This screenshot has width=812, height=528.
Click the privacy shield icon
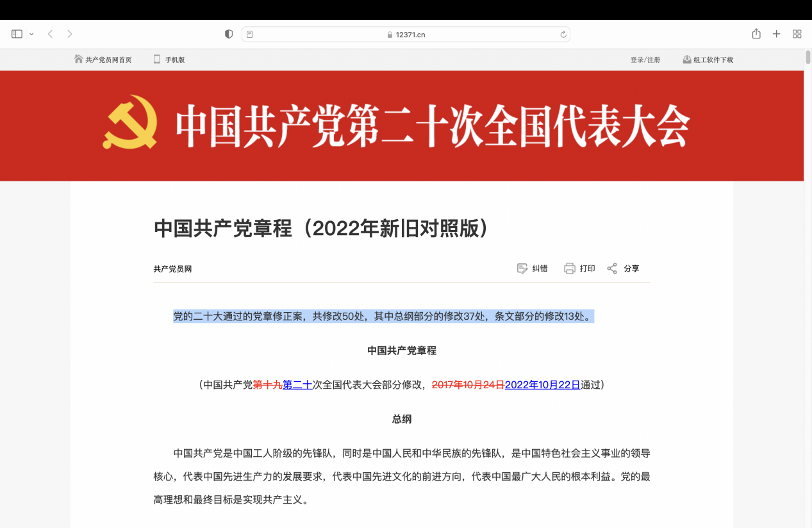(229, 34)
